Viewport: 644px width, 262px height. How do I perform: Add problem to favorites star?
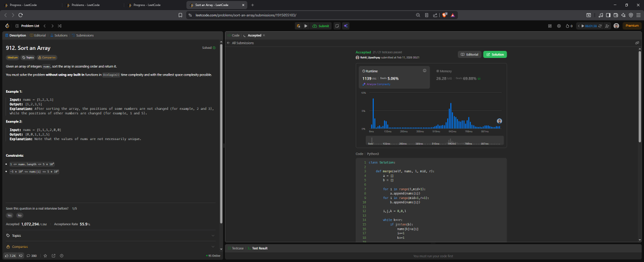[x=45, y=256]
